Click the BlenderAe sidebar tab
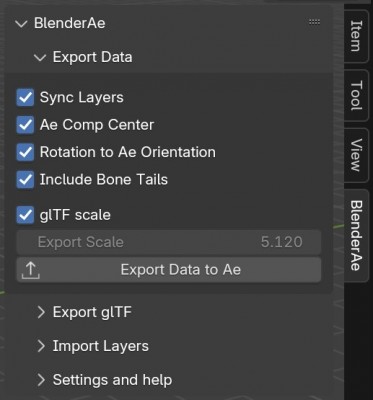373x400 pixels. point(356,235)
